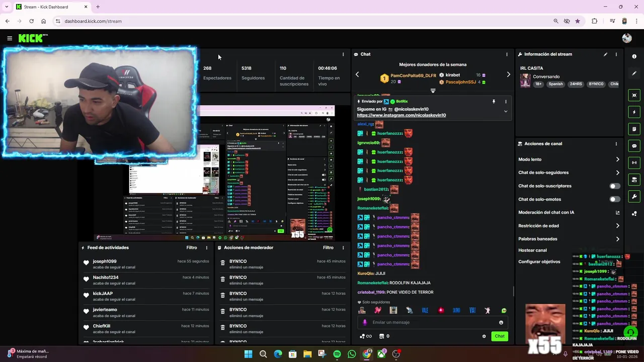Open the Chat panel options menu
The image size is (644, 362).
click(507, 54)
